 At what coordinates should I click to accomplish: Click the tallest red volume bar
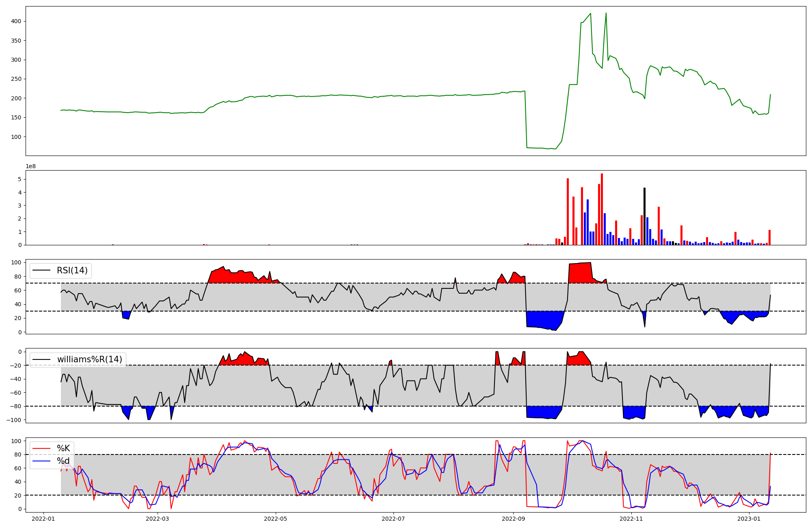[x=602, y=209]
